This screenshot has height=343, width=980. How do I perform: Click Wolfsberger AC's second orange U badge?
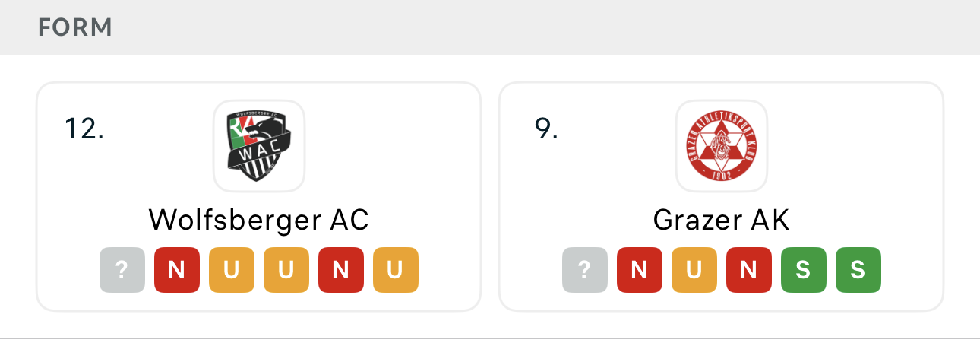[x=286, y=270]
